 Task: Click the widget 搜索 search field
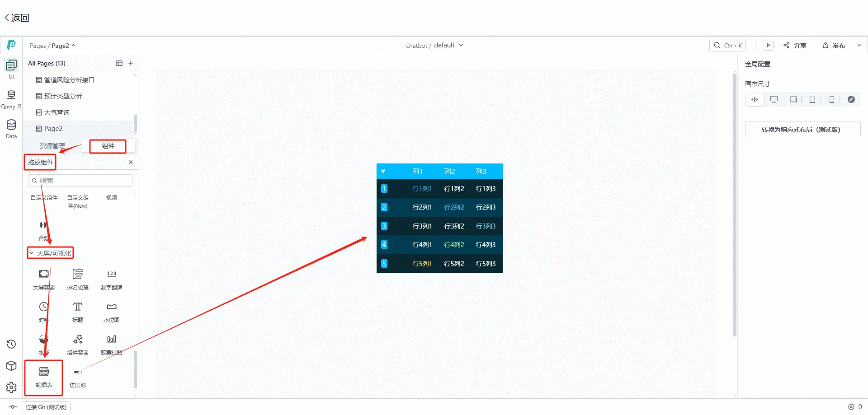[84, 181]
